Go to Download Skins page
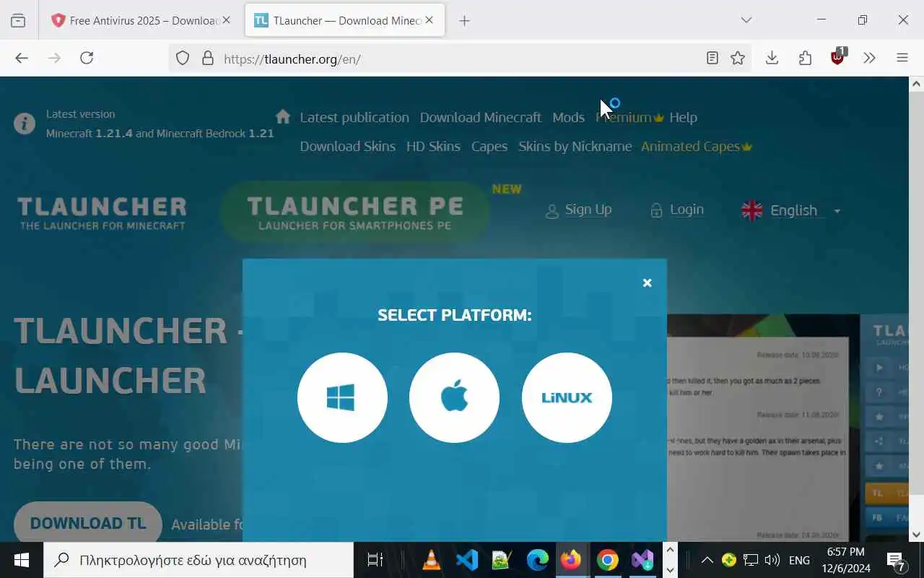Image resolution: width=924 pixels, height=578 pixels. tap(347, 146)
